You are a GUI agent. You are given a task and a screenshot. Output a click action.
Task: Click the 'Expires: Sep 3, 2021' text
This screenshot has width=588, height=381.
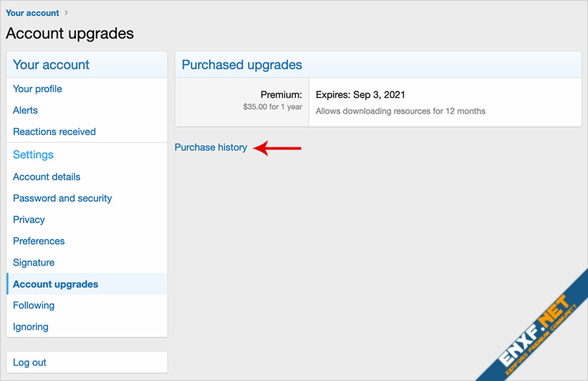click(x=360, y=95)
